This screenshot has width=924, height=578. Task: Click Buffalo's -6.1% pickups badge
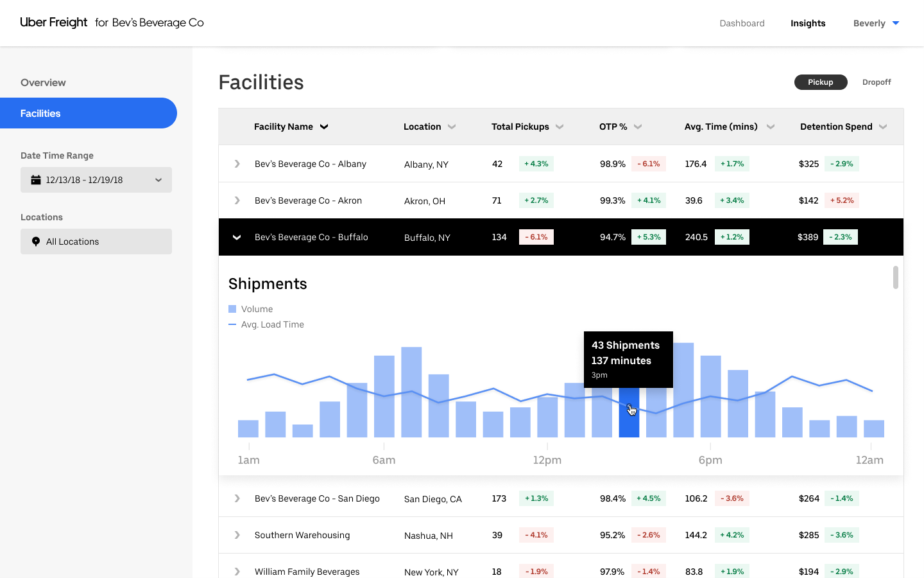click(x=536, y=237)
